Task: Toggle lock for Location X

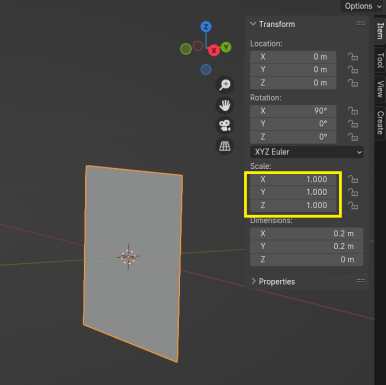Action: click(353, 57)
